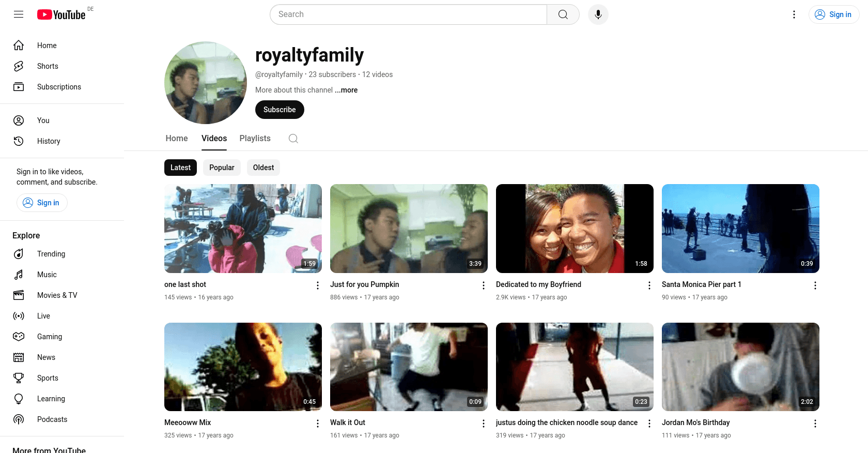
Task: Select the Latest sort chip
Action: pyautogui.click(x=180, y=168)
